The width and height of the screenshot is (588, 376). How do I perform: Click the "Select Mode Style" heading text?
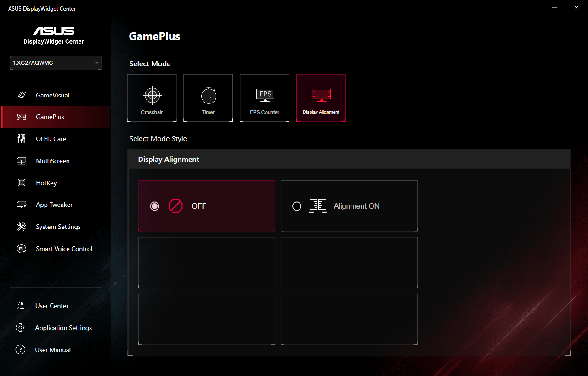point(158,139)
